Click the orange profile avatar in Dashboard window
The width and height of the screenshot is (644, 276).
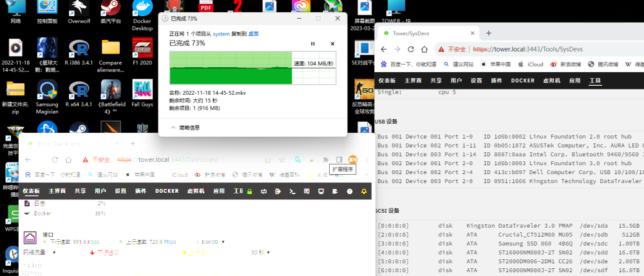click(x=352, y=159)
